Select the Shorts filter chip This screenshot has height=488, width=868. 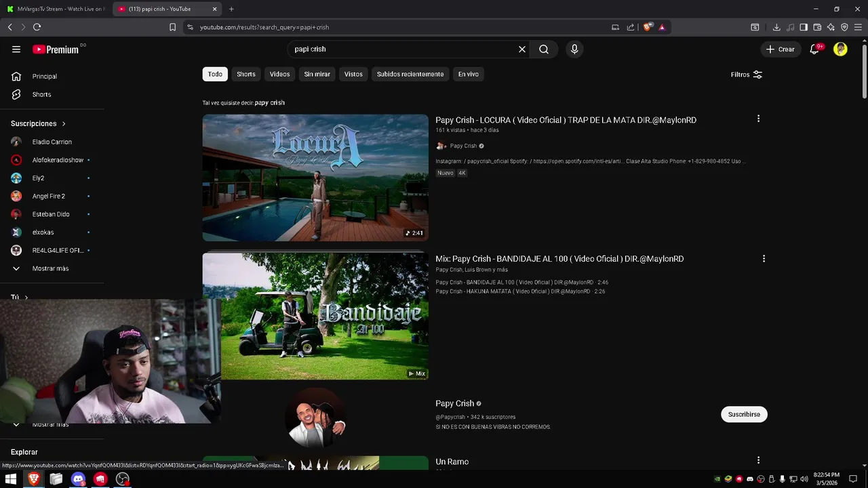(246, 74)
